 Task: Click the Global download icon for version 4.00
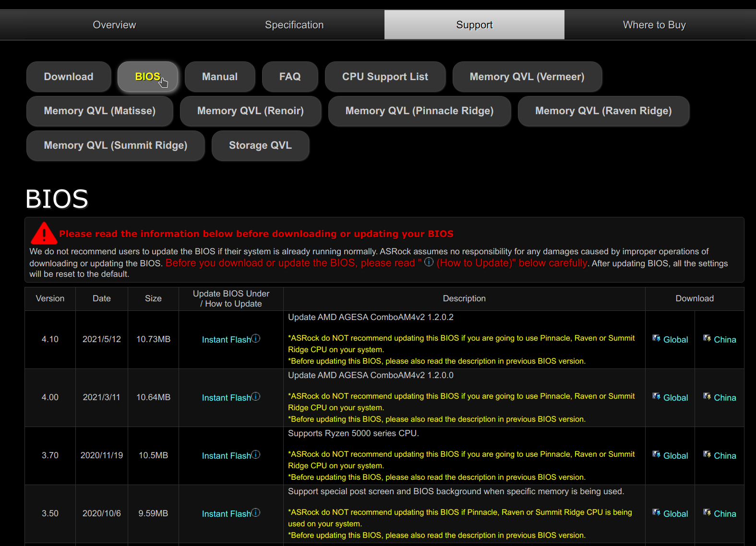point(656,396)
